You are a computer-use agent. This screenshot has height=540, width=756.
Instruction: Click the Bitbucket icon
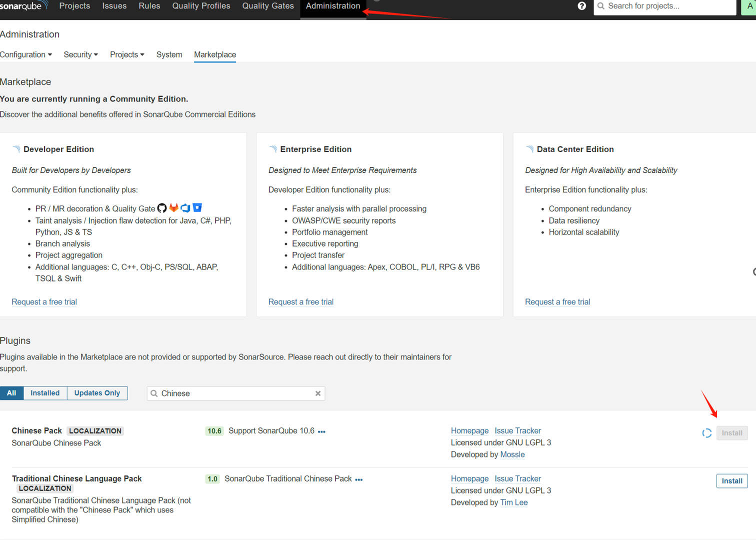197,207
